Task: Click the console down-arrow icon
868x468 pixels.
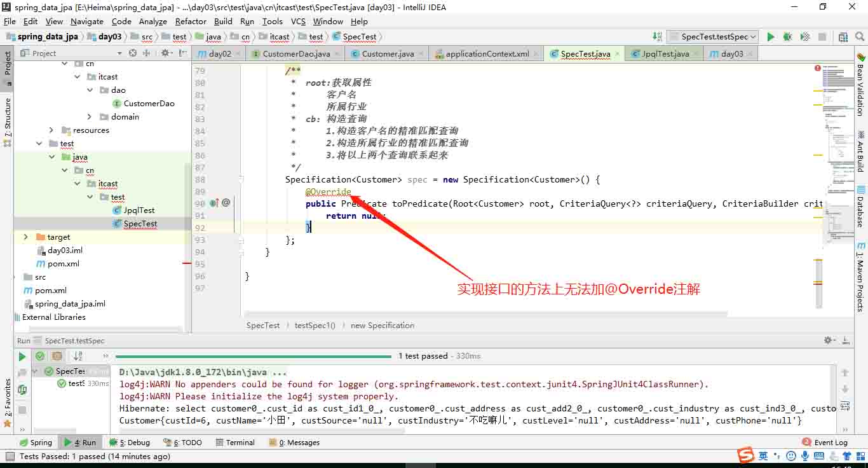Action: [845, 389]
